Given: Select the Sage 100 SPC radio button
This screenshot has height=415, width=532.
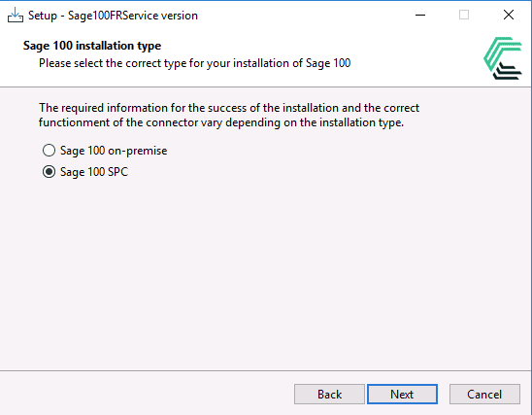Looking at the screenshot, I should click(x=49, y=171).
